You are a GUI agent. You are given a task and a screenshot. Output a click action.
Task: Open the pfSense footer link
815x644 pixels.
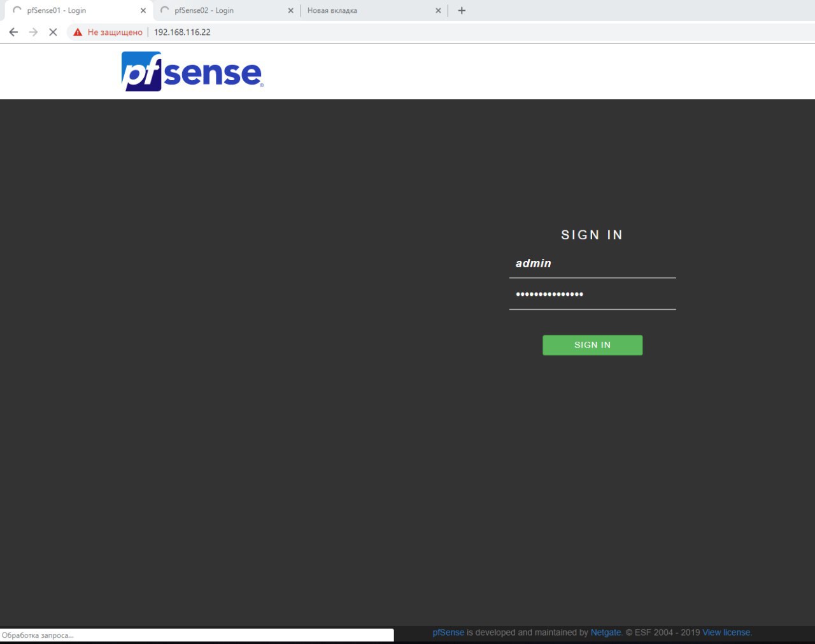click(x=448, y=633)
